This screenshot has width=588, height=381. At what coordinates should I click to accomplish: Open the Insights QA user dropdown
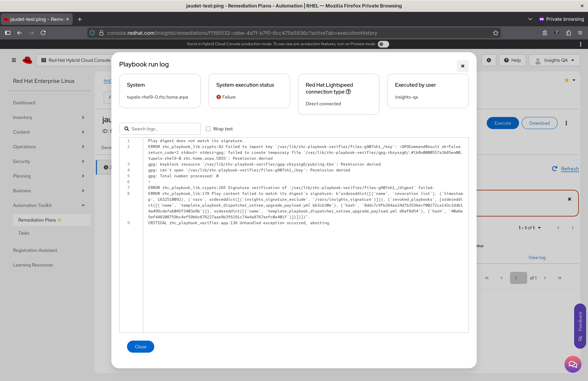pos(554,60)
